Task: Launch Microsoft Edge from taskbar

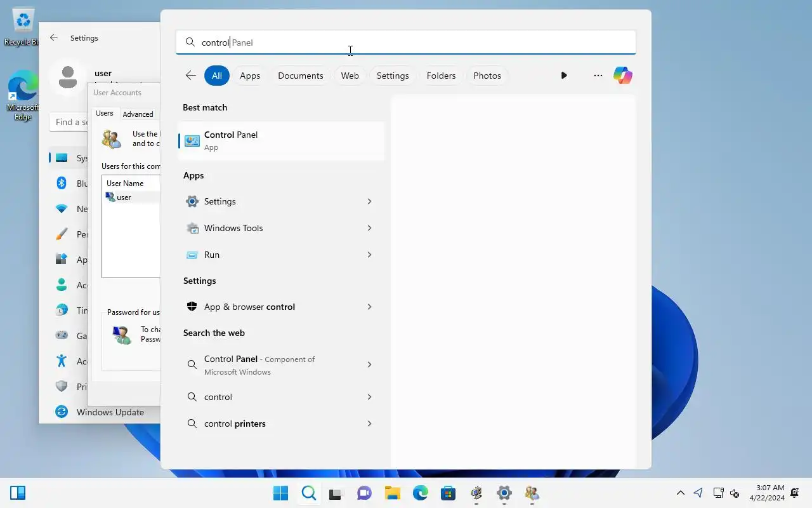Action: point(420,493)
